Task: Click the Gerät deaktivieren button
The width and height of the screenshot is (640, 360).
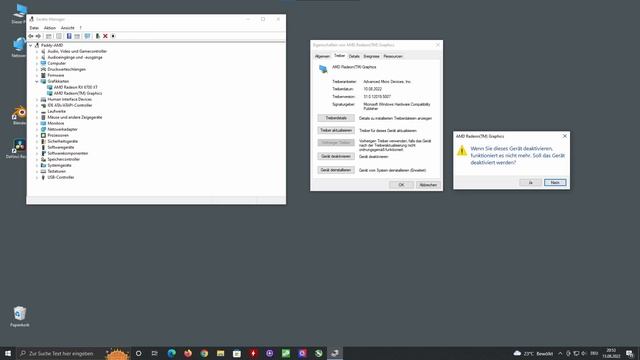Action: pyautogui.click(x=336, y=156)
